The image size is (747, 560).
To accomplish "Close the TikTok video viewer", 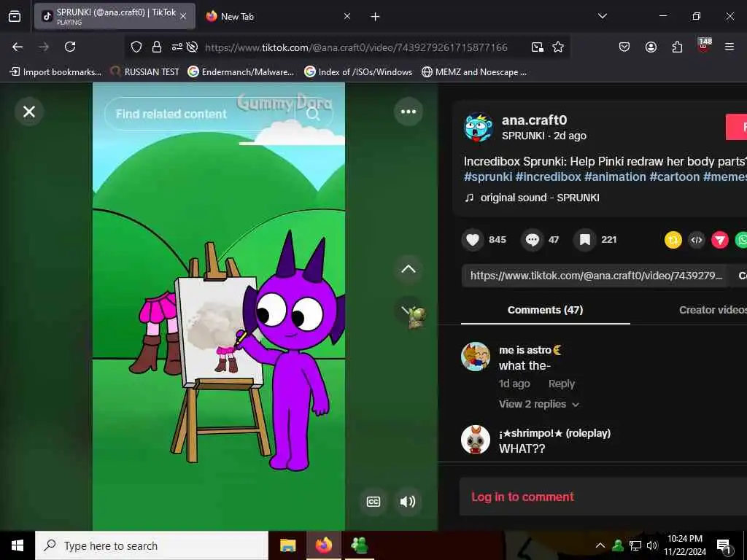I will 29,112.
